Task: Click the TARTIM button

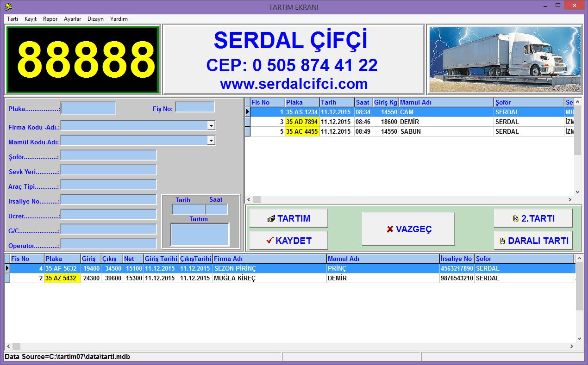Action: [288, 218]
